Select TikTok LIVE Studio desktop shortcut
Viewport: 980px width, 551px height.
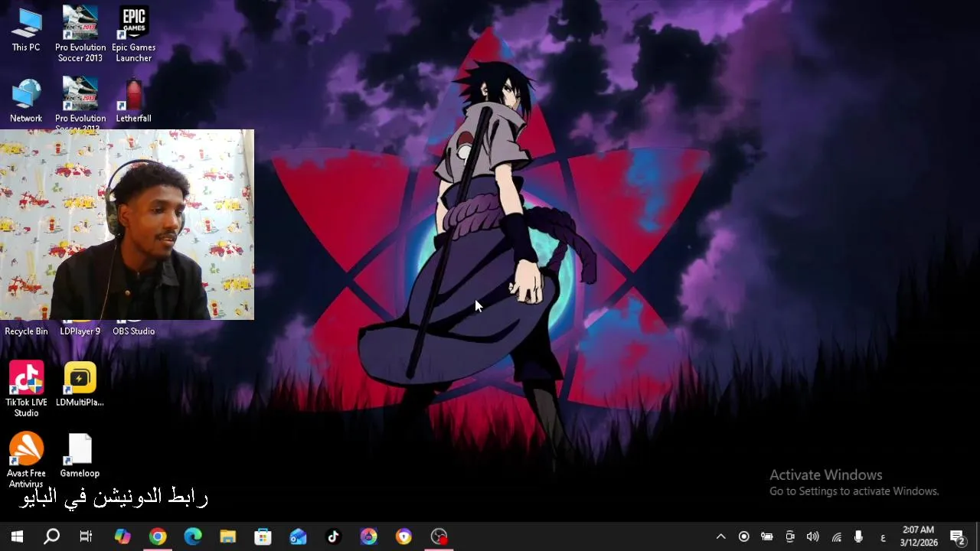click(x=26, y=390)
